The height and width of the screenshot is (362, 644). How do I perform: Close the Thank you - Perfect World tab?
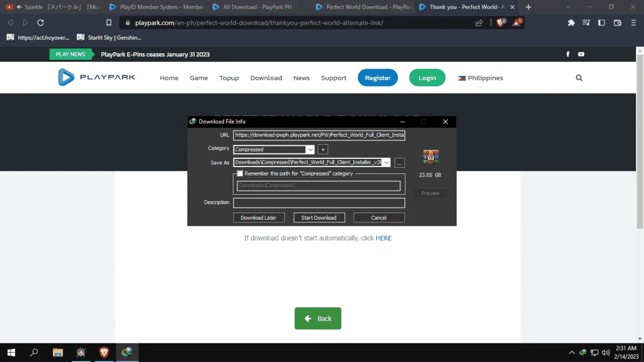tap(512, 7)
